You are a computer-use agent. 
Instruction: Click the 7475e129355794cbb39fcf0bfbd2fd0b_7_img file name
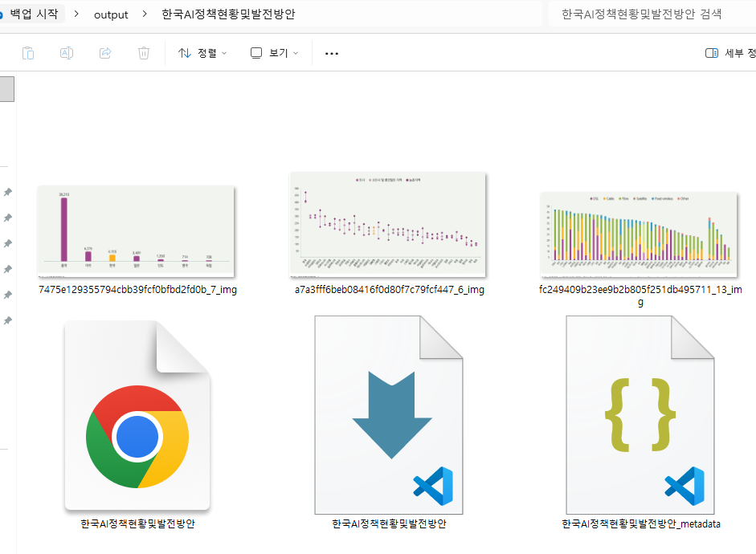coord(137,290)
